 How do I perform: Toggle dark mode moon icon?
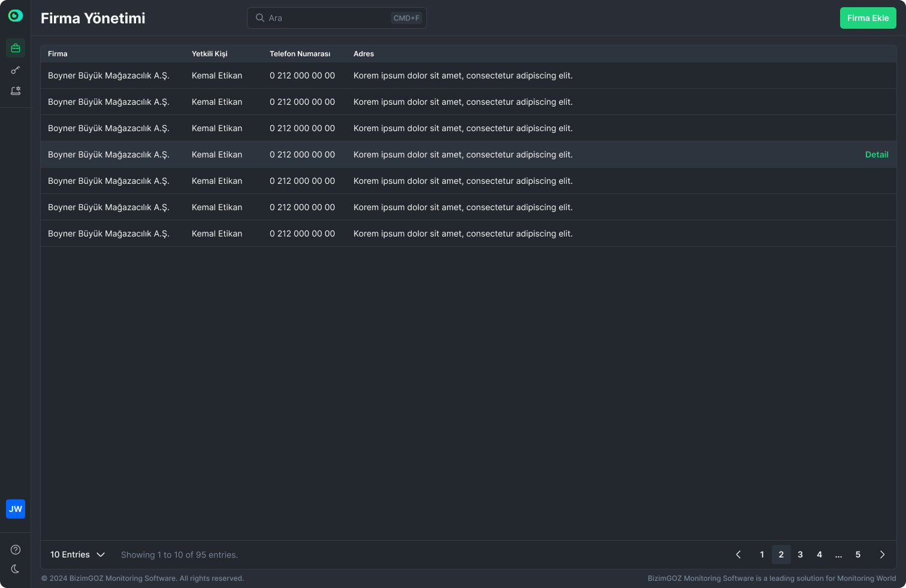[x=16, y=569]
